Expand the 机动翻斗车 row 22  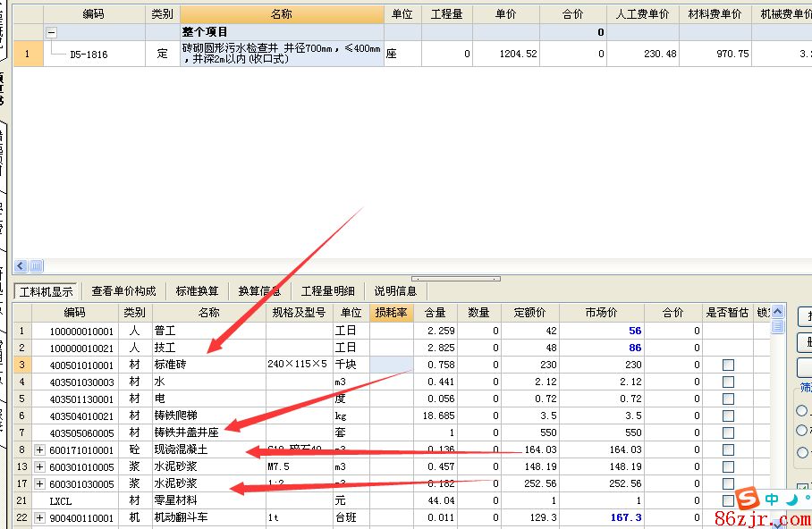[x=39, y=517]
